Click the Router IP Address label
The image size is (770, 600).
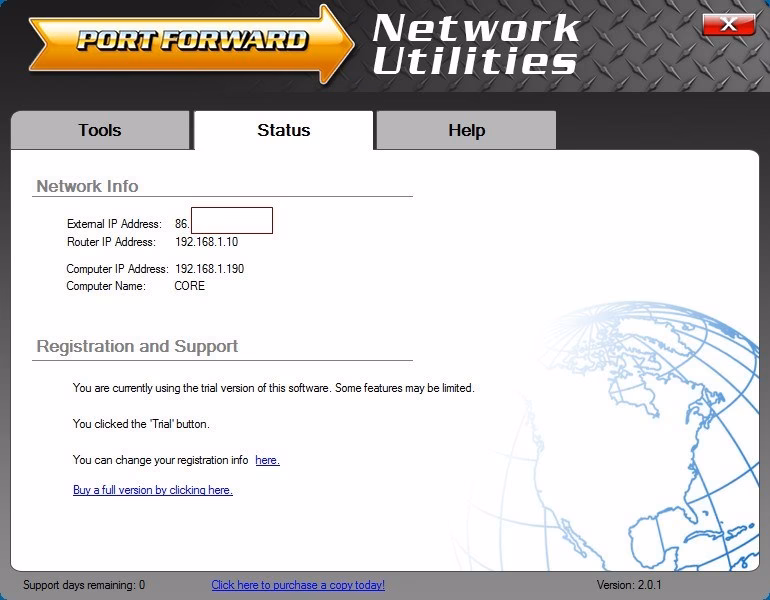click(111, 242)
